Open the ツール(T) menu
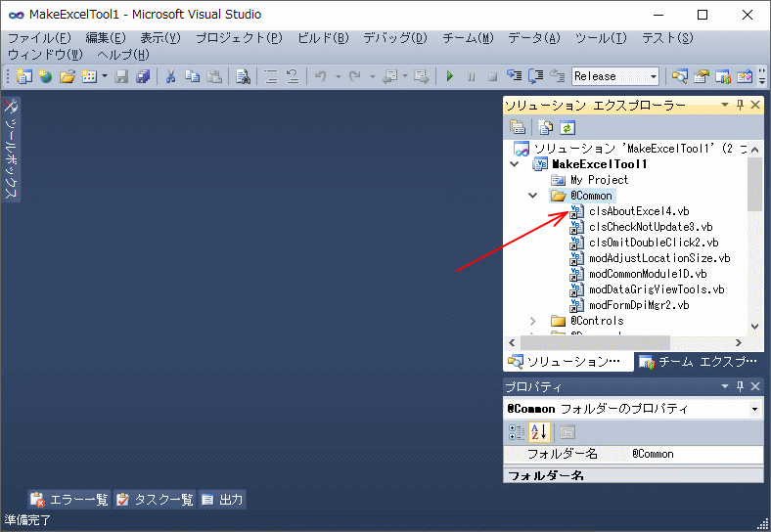Viewport: 771px width, 532px height. (x=601, y=38)
